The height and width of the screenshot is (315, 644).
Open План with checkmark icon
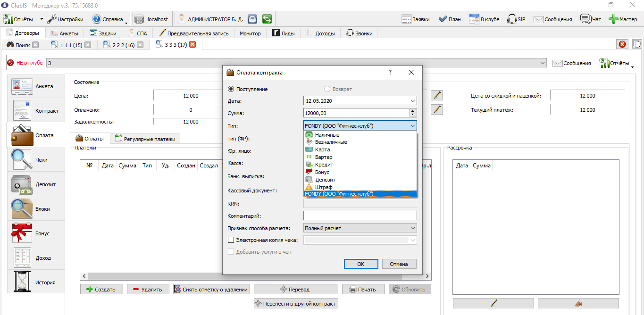(x=450, y=19)
